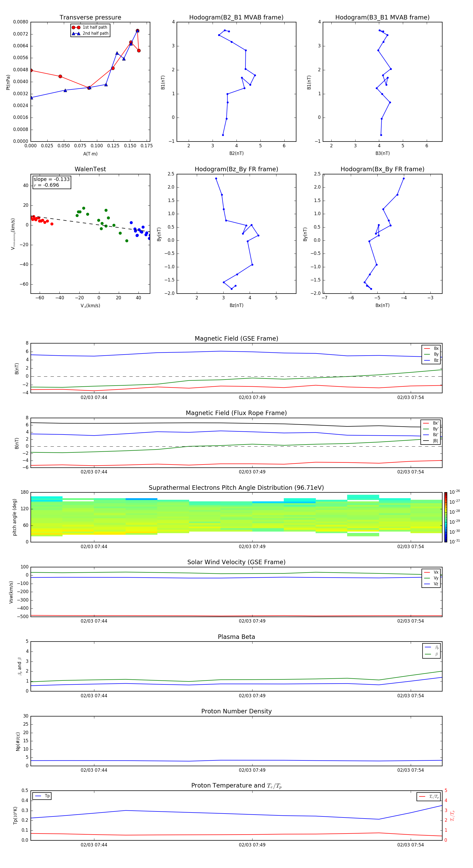
Task: Click the 'Bx' legend entry in GSE plot
Action: [x=431, y=349]
